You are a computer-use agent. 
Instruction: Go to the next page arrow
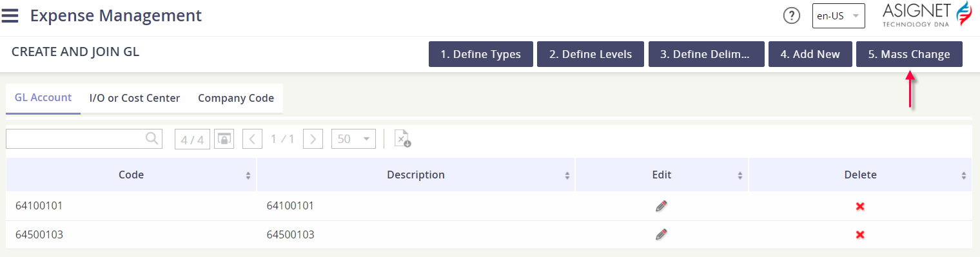coord(313,139)
